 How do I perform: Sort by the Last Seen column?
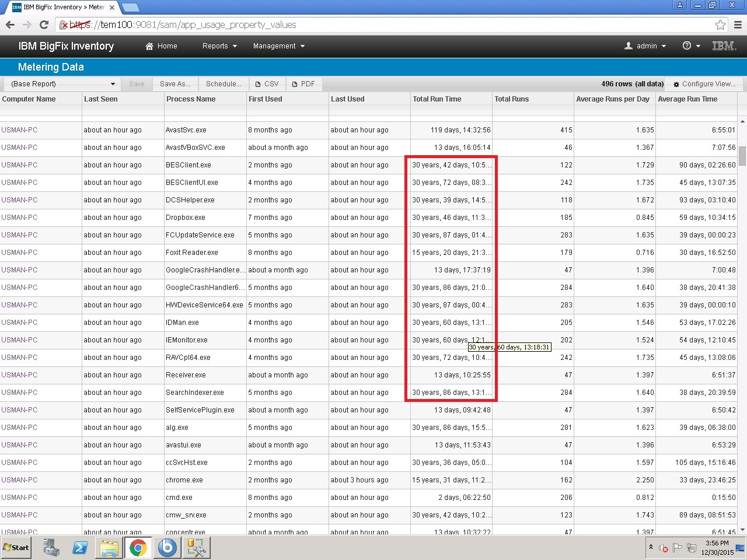pos(101,99)
